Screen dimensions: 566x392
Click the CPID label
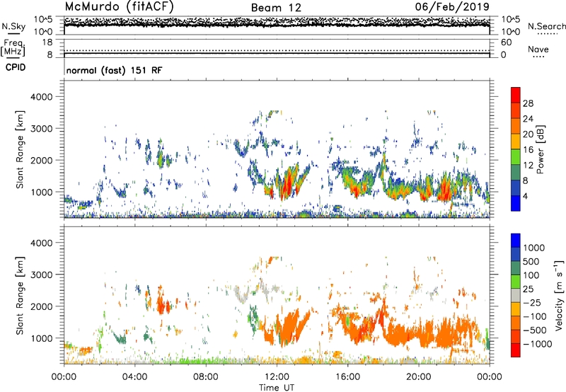[16, 67]
